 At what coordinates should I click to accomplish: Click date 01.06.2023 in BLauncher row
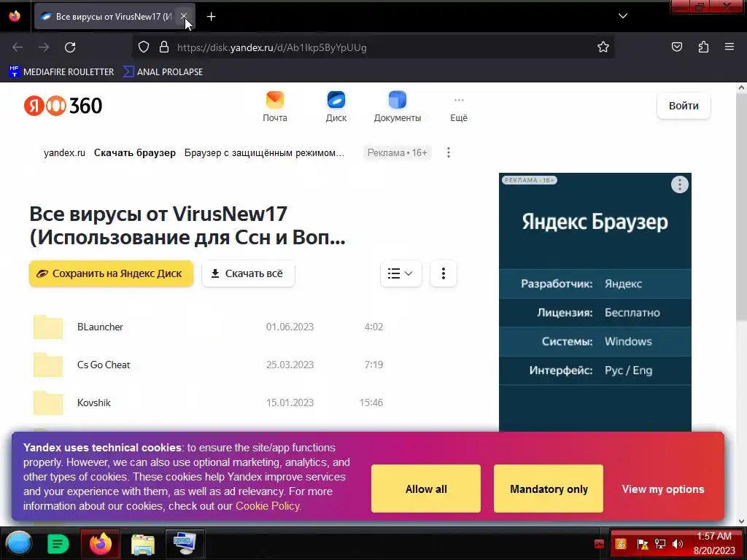pyautogui.click(x=290, y=327)
